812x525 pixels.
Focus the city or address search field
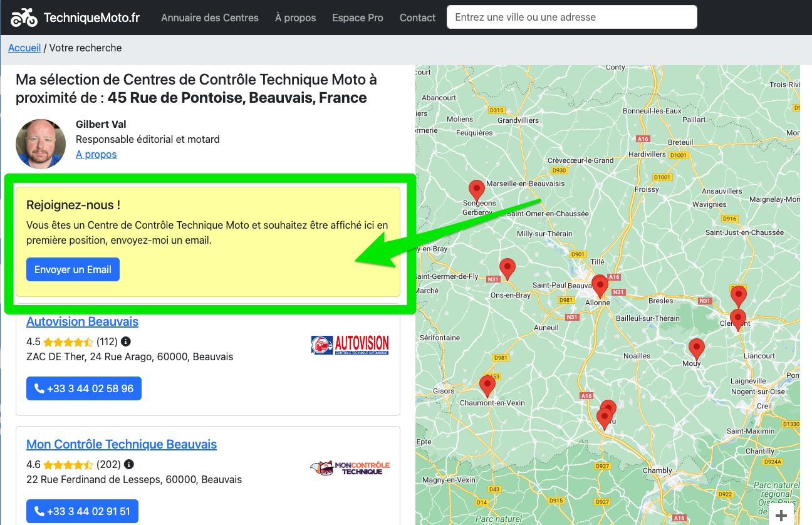pos(572,17)
